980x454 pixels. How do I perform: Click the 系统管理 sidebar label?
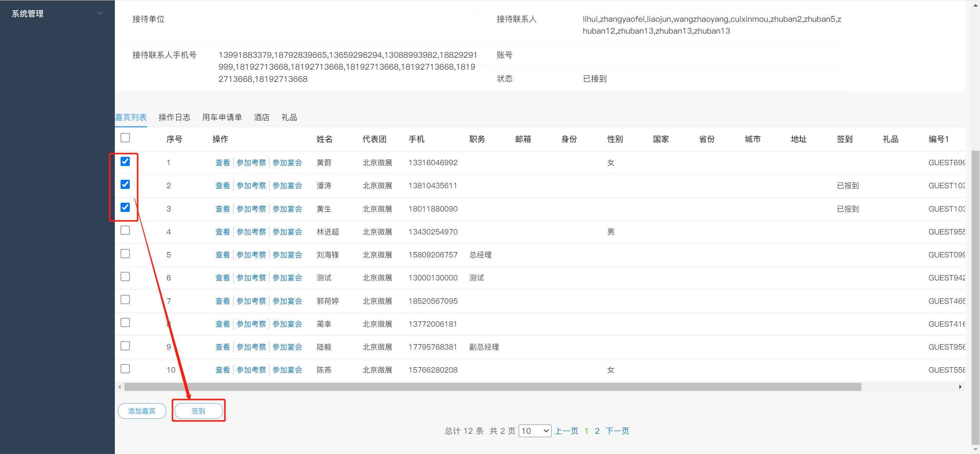28,14
